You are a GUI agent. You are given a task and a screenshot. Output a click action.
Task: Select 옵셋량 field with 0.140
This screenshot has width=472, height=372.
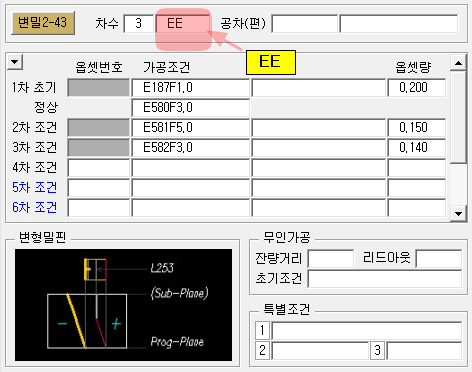coord(417,148)
